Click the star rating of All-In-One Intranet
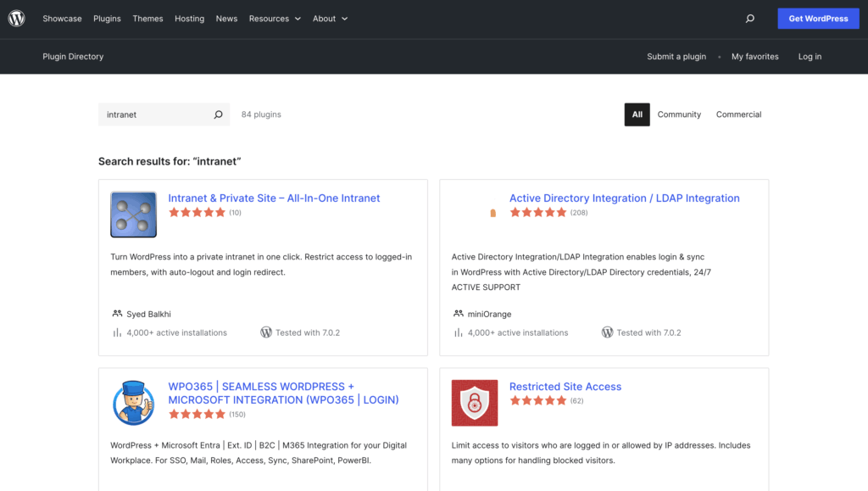 pyautogui.click(x=197, y=212)
